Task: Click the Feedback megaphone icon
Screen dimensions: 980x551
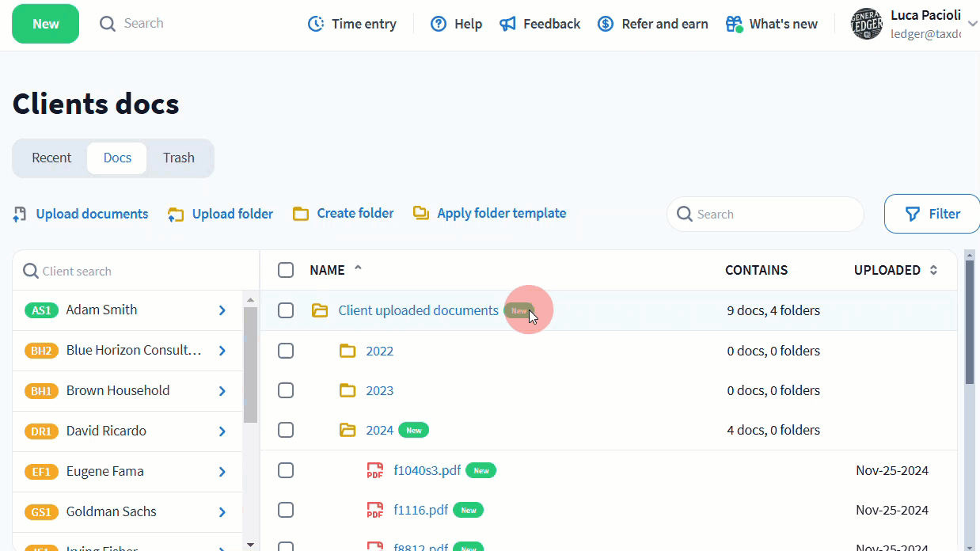Action: 508,24
